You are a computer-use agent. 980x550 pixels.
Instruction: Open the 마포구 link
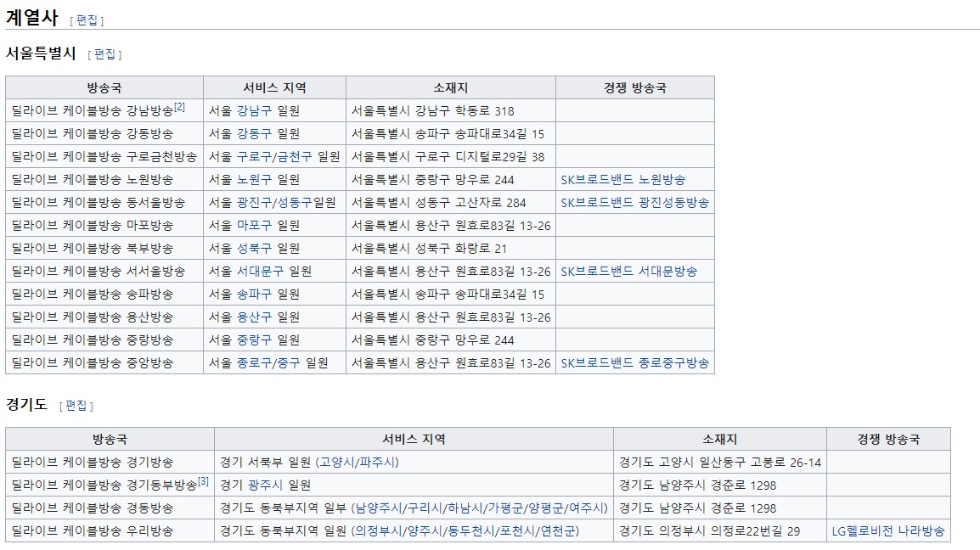click(255, 225)
